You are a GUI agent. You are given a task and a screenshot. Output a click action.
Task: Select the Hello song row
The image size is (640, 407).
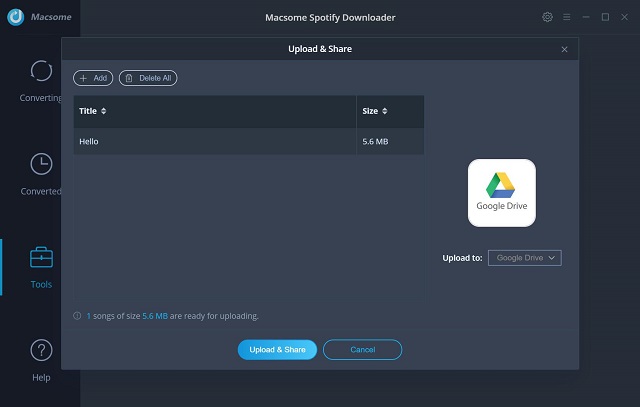pyautogui.click(x=249, y=142)
